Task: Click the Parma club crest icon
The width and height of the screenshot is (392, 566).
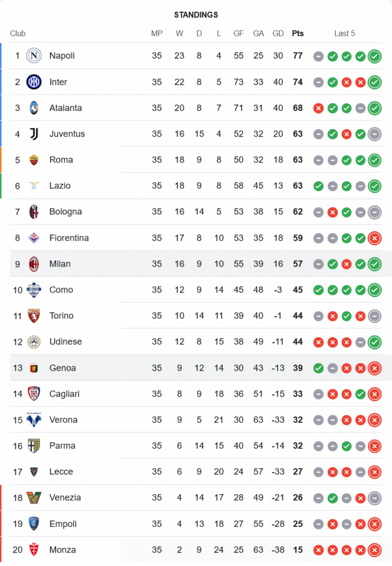Action: coord(34,446)
